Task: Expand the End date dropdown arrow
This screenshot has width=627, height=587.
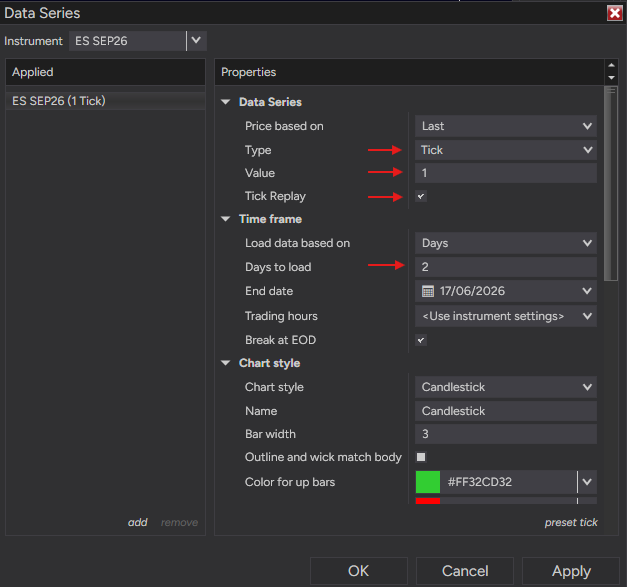Action: point(587,291)
